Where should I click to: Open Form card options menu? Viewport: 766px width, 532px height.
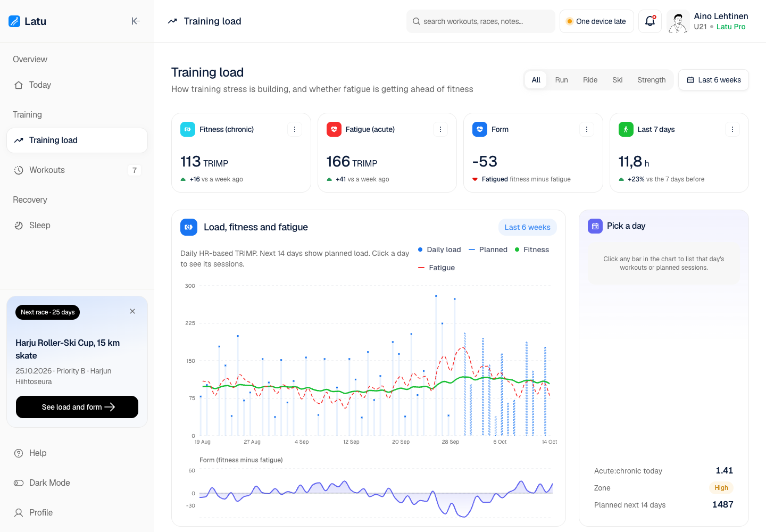click(x=587, y=129)
